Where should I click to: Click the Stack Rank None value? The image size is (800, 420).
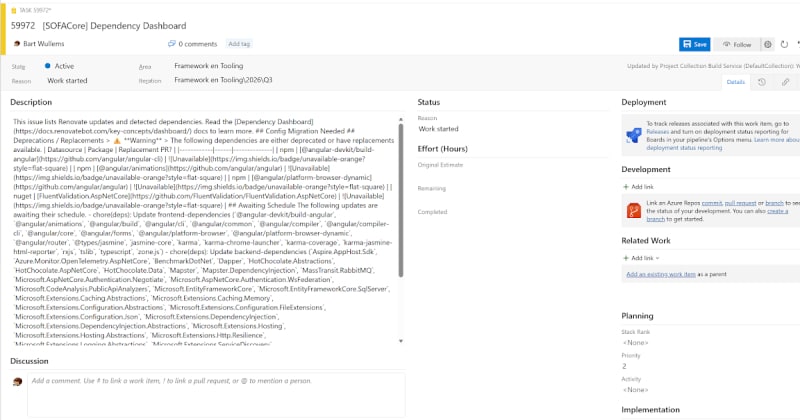(x=635, y=342)
